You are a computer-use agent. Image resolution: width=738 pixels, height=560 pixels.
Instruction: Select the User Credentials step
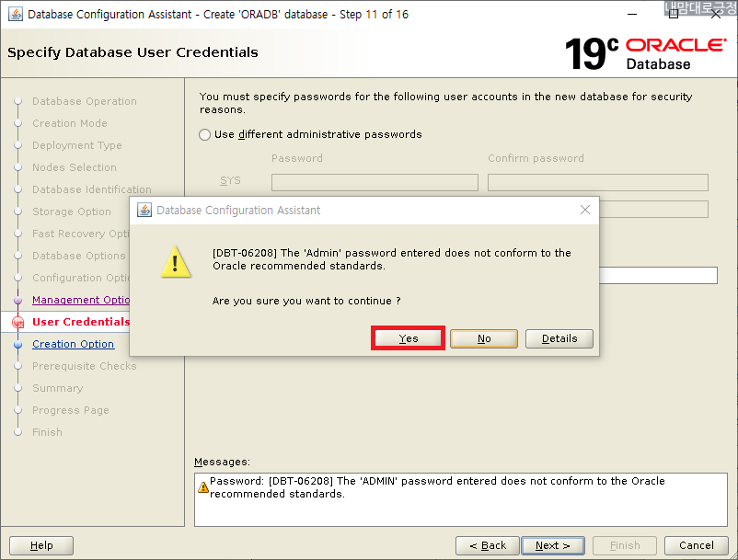click(x=81, y=322)
